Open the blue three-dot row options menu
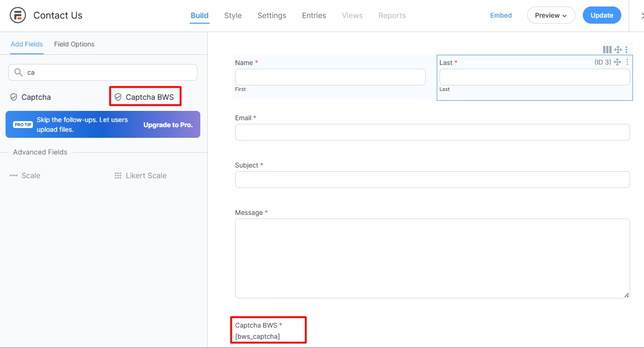The height and width of the screenshot is (348, 644). [626, 49]
